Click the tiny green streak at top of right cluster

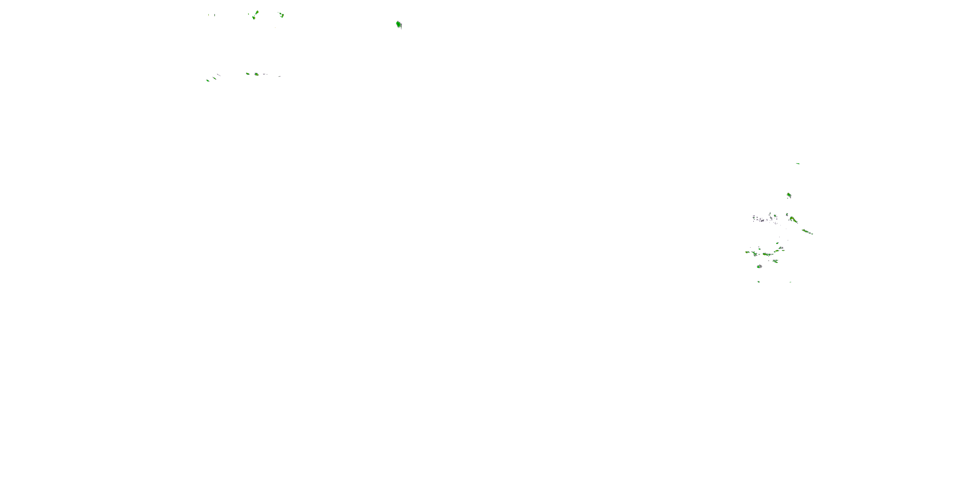798,164
